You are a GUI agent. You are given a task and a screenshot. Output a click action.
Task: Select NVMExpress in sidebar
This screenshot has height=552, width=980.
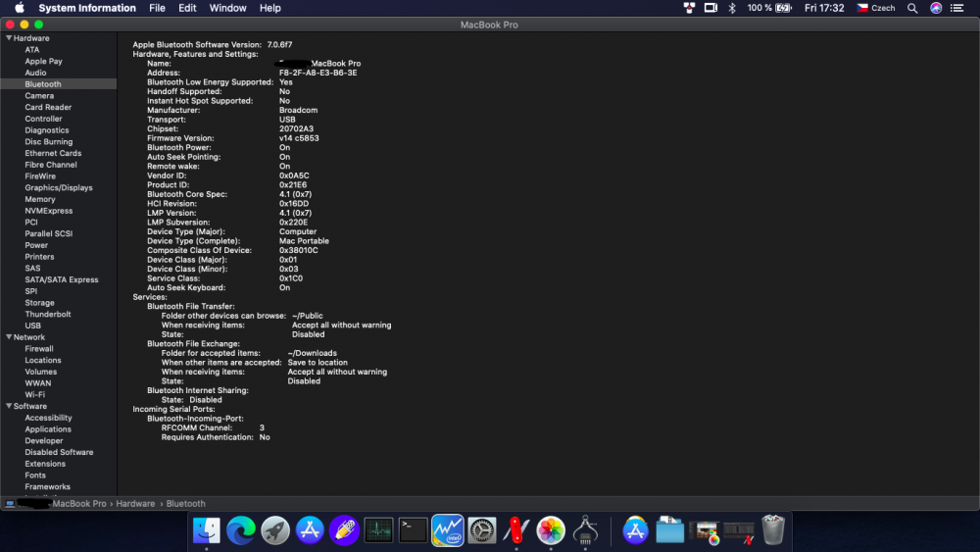(x=48, y=211)
